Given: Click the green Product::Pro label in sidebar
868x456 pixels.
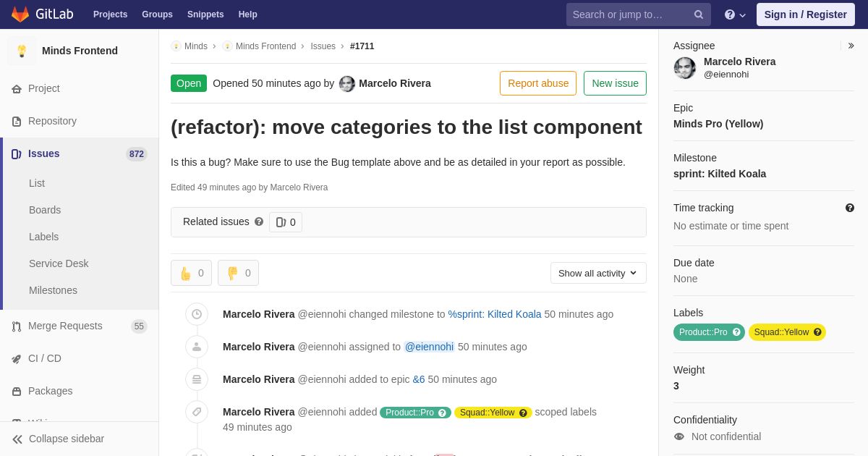Looking at the screenshot, I should [x=709, y=332].
